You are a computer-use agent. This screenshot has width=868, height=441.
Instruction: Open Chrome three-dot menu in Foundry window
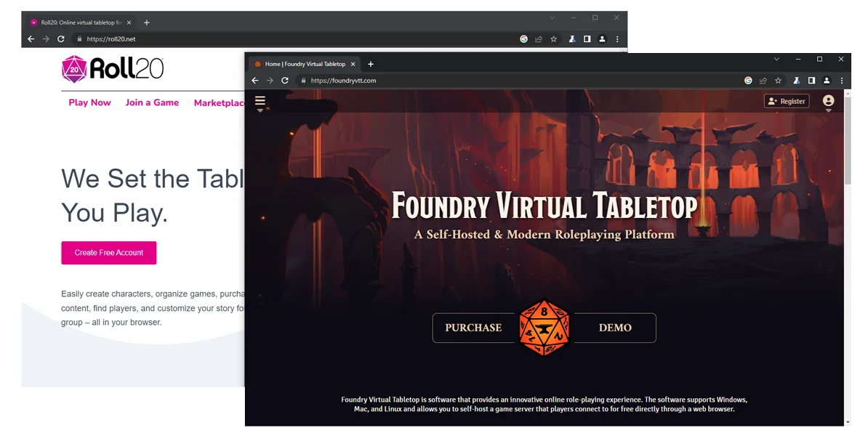(842, 81)
